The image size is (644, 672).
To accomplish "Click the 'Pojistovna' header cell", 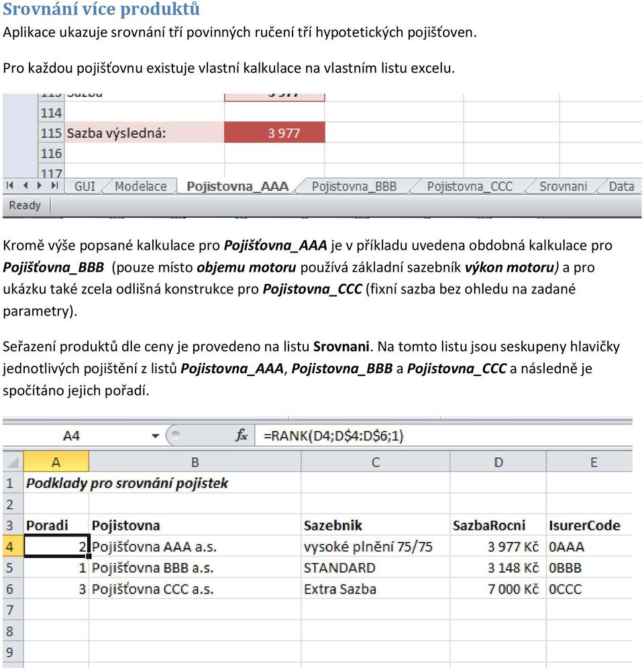I will [x=195, y=526].
